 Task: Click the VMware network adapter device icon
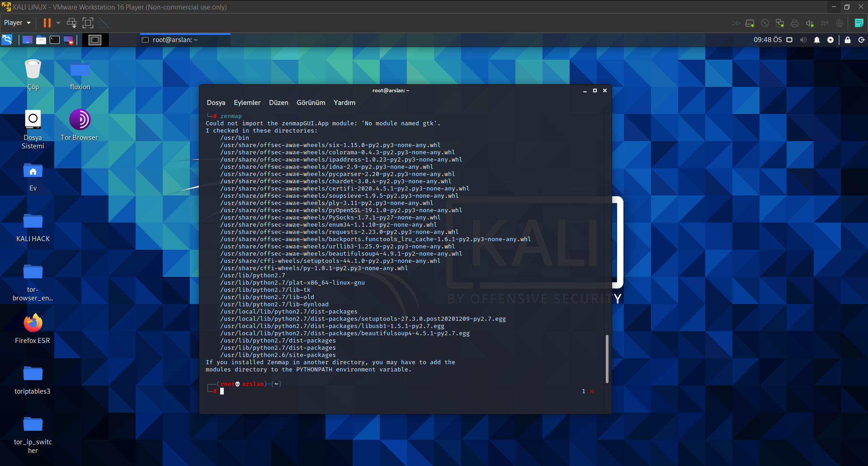(780, 23)
